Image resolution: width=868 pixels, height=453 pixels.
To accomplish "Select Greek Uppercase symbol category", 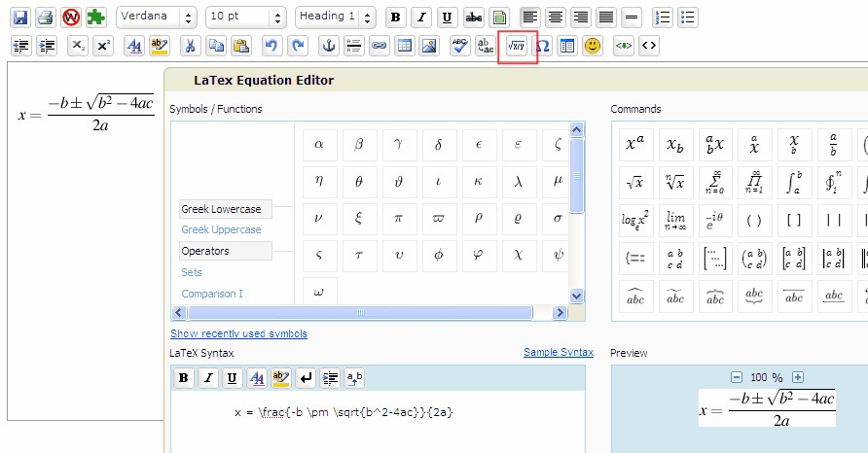I will click(221, 230).
